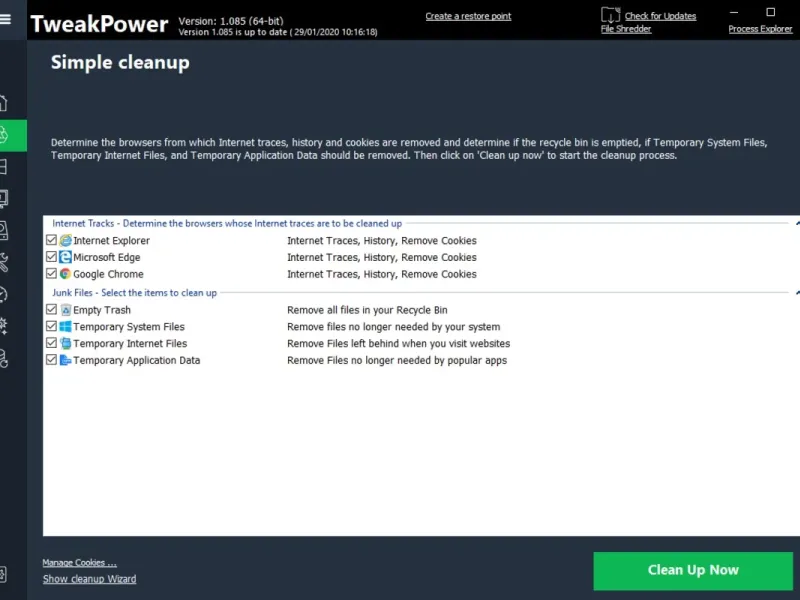Screen dimensions: 800x600
Task: Click the Check for Updates link
Action: point(660,16)
